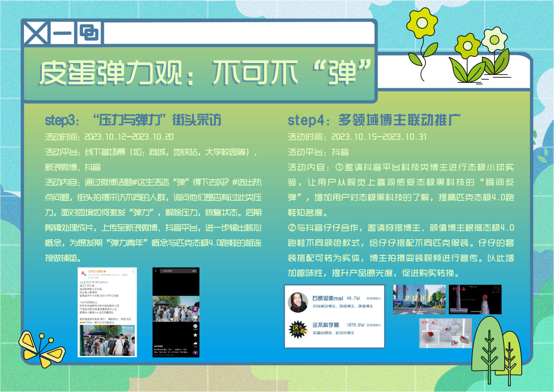This screenshot has width=554, height=392.
Task: Click the step3 “压力与弹力”街头采访 heading
Action: (x=133, y=120)
